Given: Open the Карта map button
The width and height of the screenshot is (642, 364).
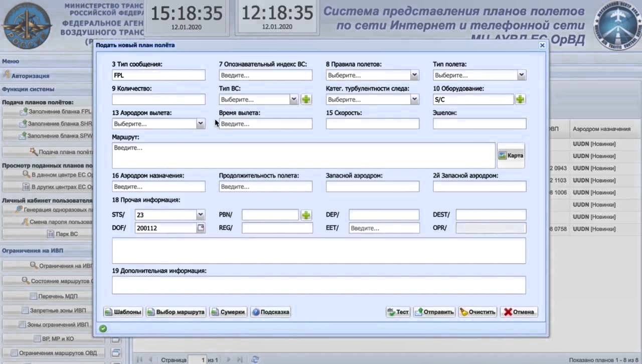Looking at the screenshot, I should pos(511,155).
